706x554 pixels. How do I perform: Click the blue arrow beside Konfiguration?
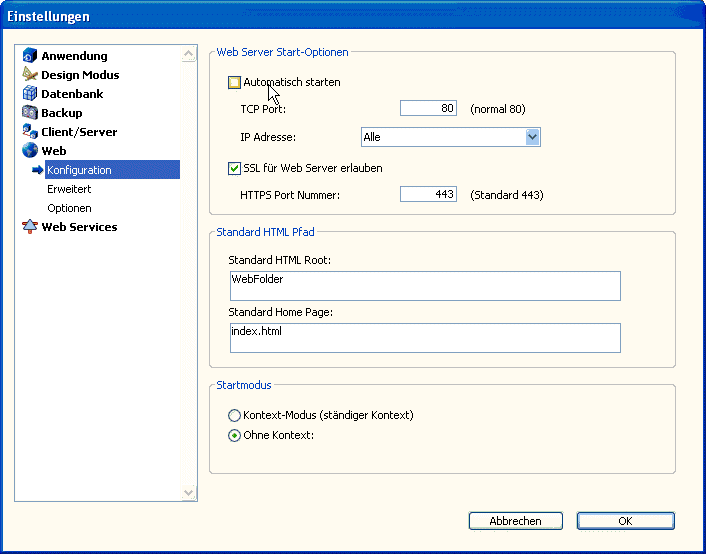(38, 170)
